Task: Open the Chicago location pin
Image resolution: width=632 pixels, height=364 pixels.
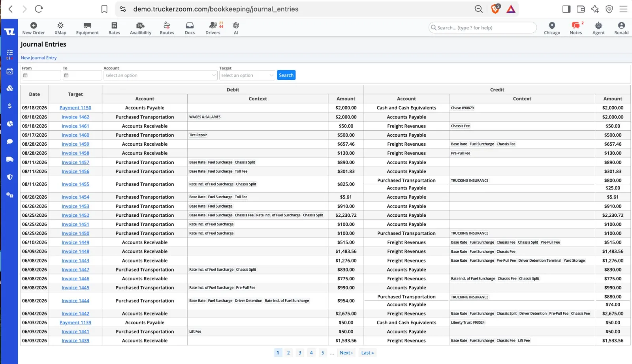Action: 552,28
